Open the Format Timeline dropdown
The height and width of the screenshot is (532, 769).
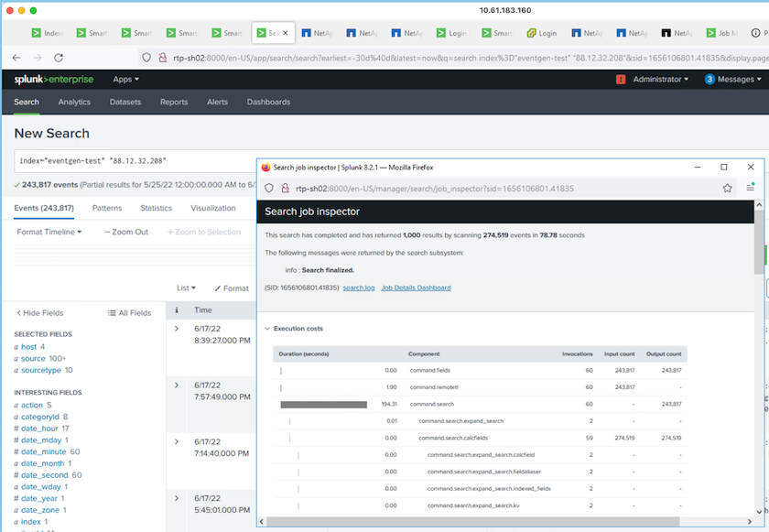[x=49, y=232]
